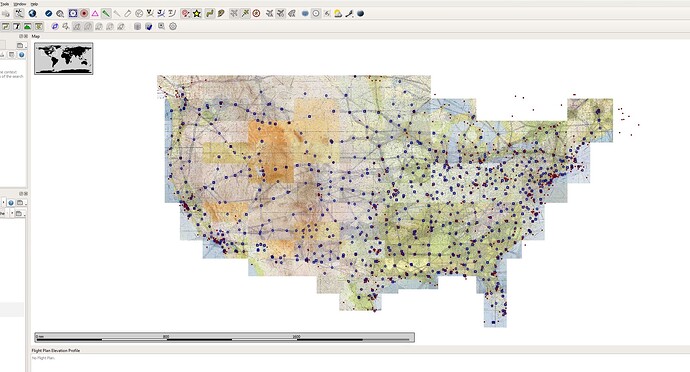This screenshot has width=690, height=372.
Task: Click the red map pin icon
Action: pos(186,14)
